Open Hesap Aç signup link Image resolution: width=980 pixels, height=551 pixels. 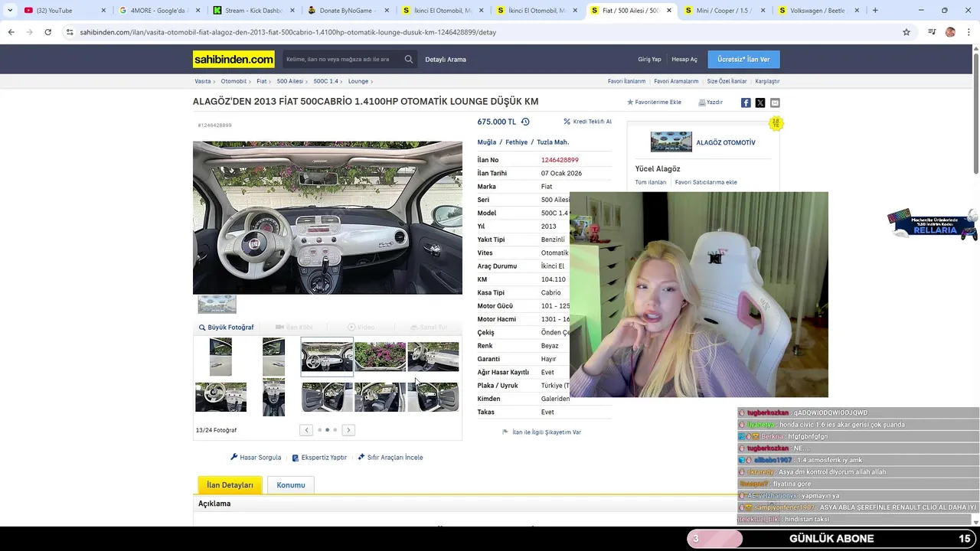click(x=684, y=60)
